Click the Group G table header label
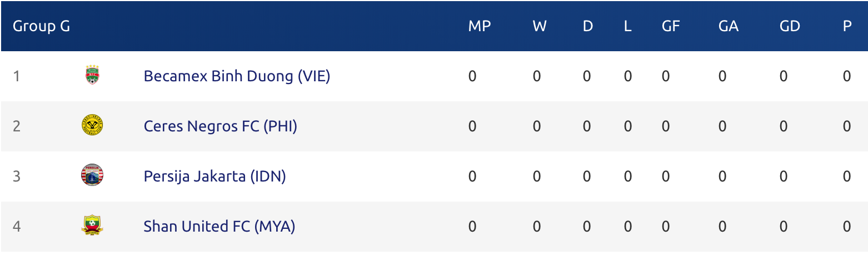The height and width of the screenshot is (255, 868). click(41, 26)
